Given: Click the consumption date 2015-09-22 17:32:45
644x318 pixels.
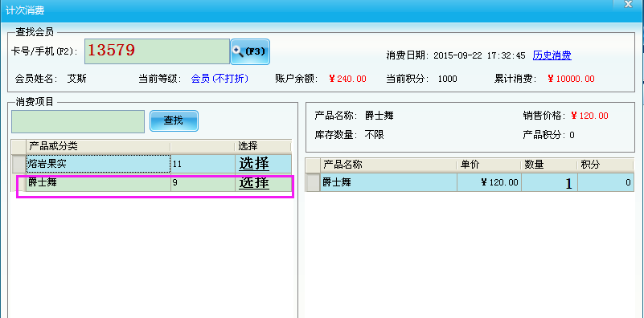Looking at the screenshot, I should [479, 55].
